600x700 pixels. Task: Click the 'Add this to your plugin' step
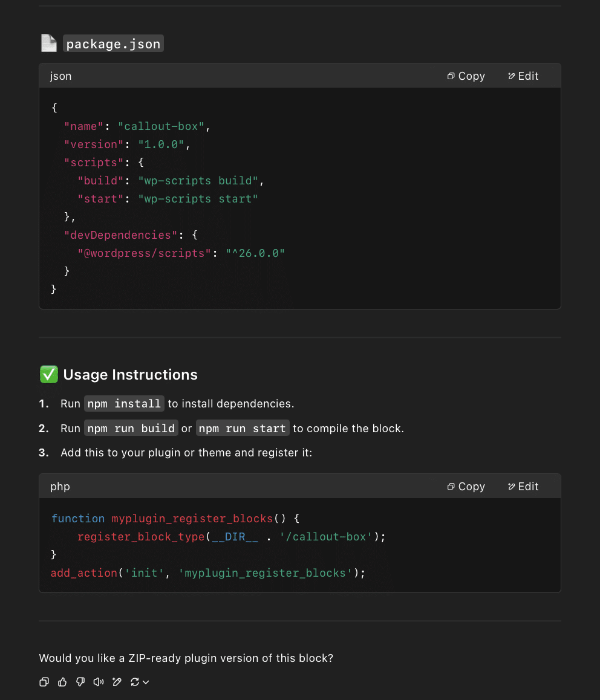coord(186,453)
